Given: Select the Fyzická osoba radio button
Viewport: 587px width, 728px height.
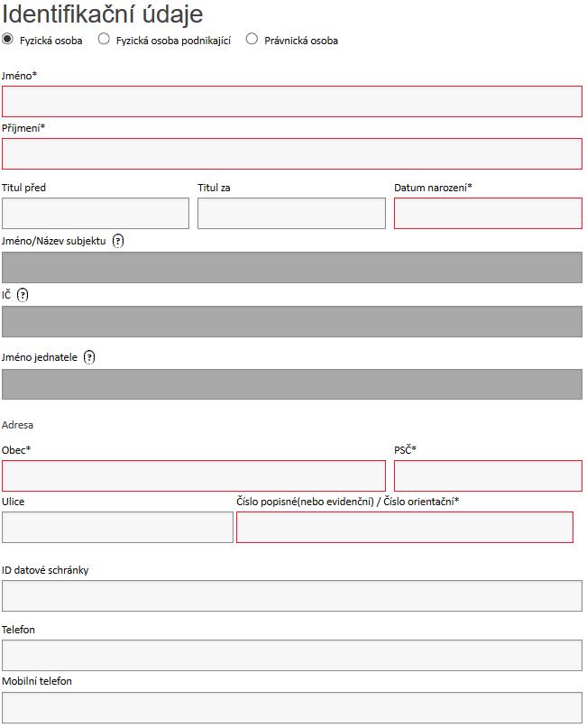Looking at the screenshot, I should pos(7,39).
